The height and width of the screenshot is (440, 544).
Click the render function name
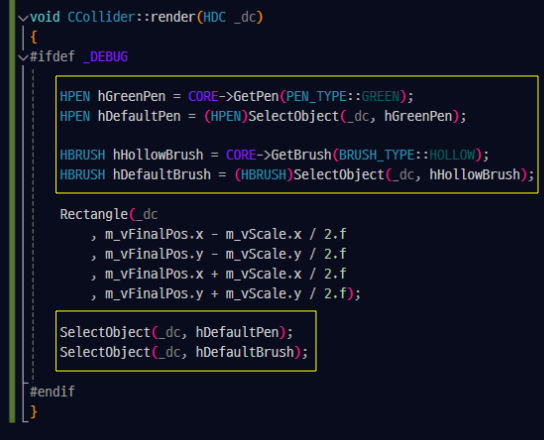pos(173,17)
